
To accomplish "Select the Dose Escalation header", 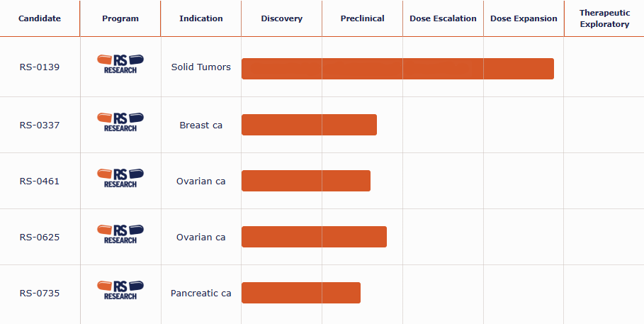I will tap(443, 18).
